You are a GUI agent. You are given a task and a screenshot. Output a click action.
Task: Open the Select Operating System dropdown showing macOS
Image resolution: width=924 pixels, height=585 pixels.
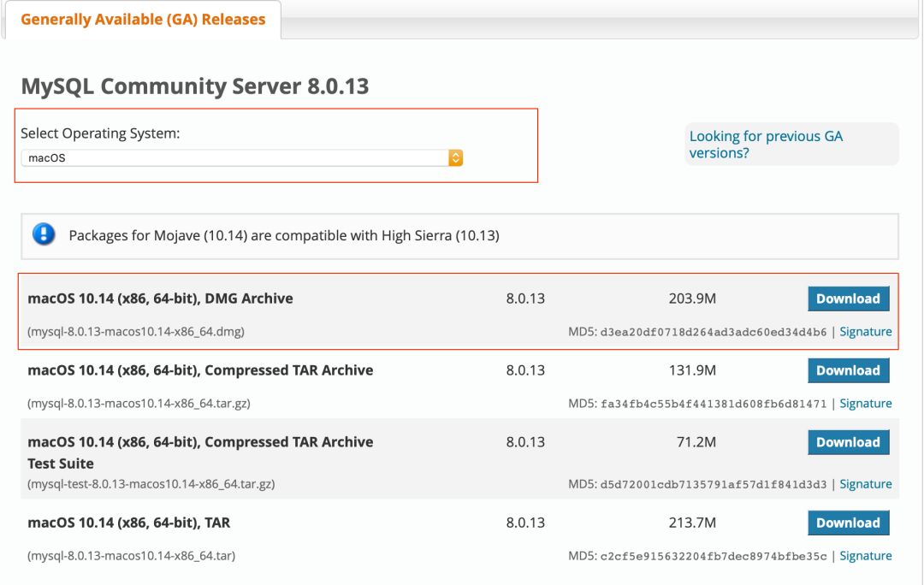coord(241,158)
